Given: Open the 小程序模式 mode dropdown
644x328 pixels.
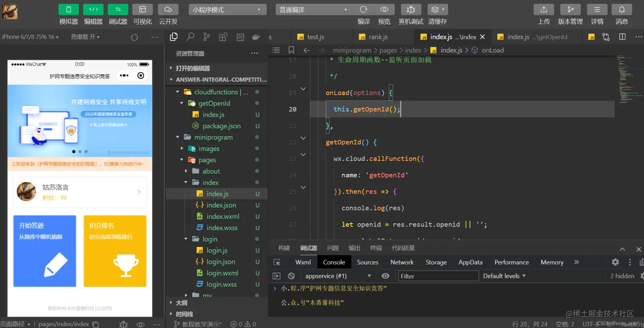Looking at the screenshot, I should 228,9.
